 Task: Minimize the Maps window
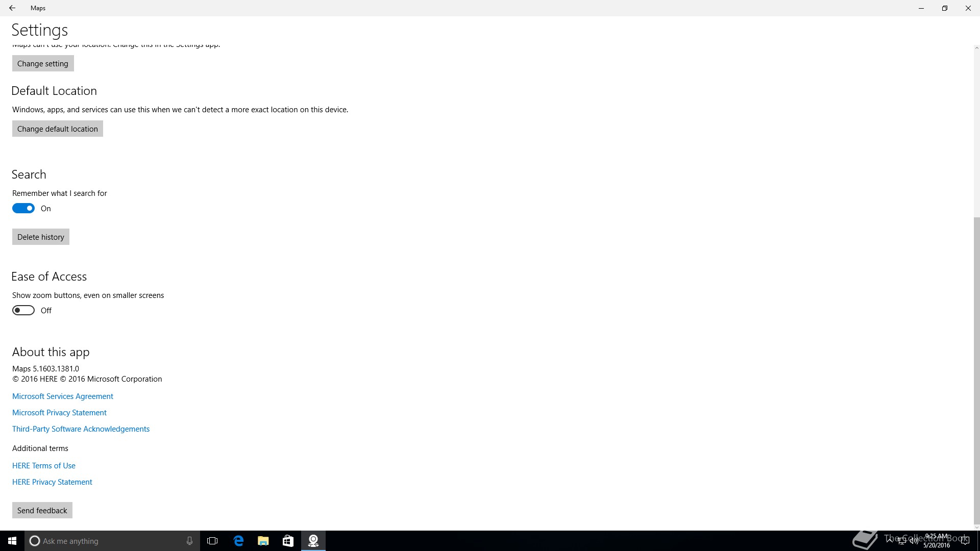921,8
